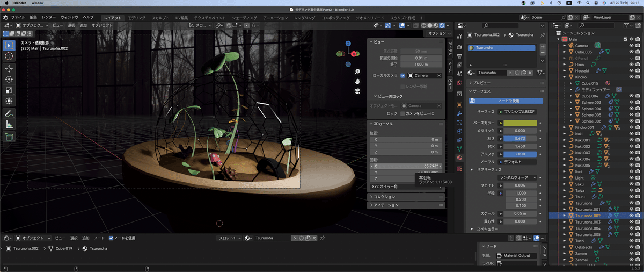This screenshot has width=644, height=272.
Task: Click the IOR value field
Action: 520,146
